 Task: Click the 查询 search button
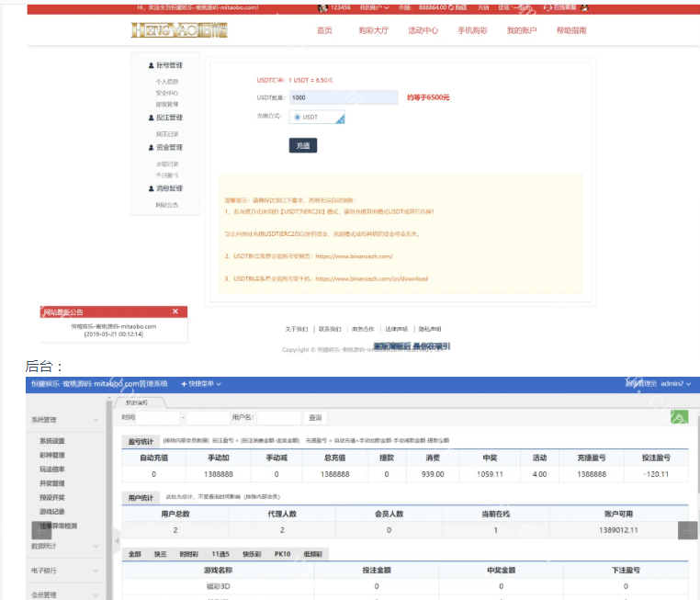(315, 418)
